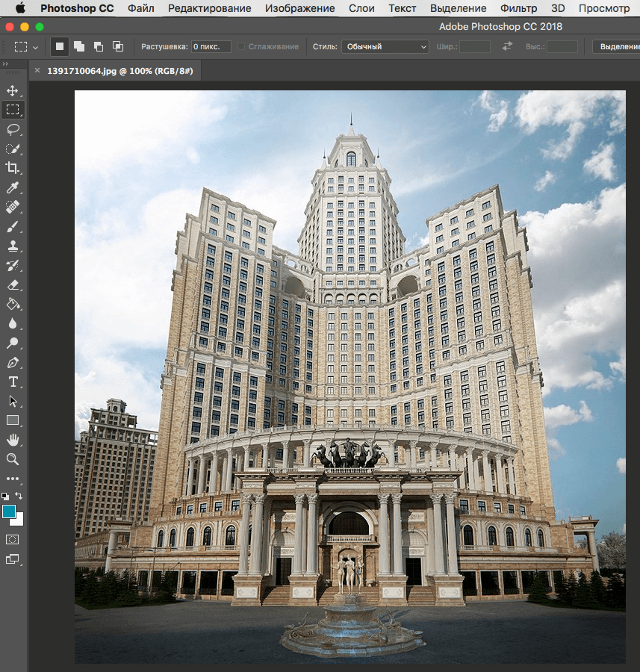The height and width of the screenshot is (672, 640).
Task: Choose the Clone Stamp tool
Action: pyautogui.click(x=13, y=246)
